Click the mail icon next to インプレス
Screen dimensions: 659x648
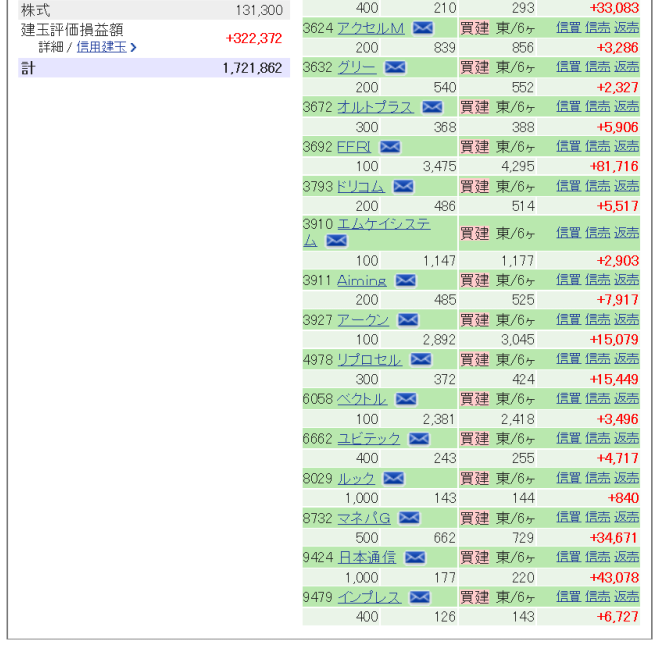(x=419, y=597)
